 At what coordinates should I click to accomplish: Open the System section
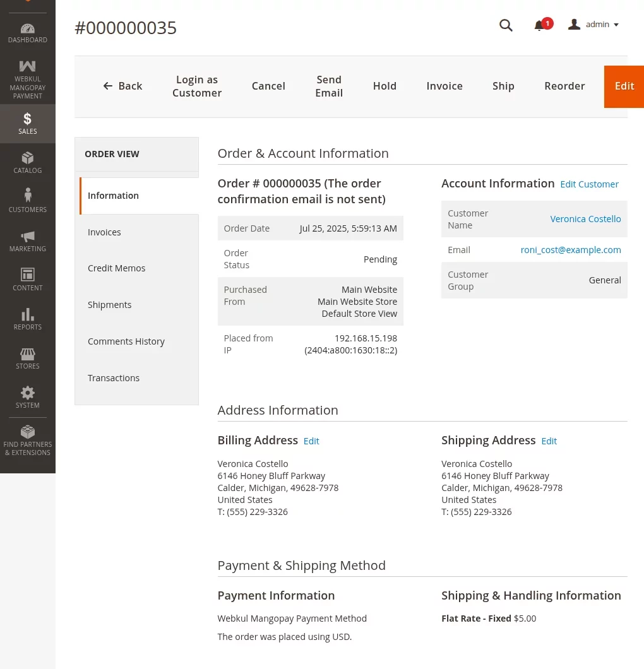(27, 397)
